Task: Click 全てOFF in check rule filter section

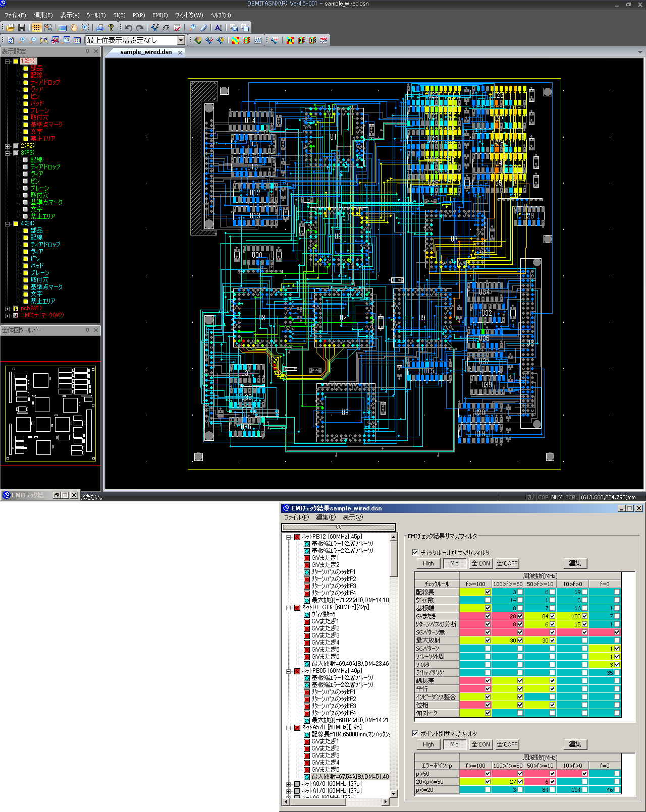Action: pos(507,563)
